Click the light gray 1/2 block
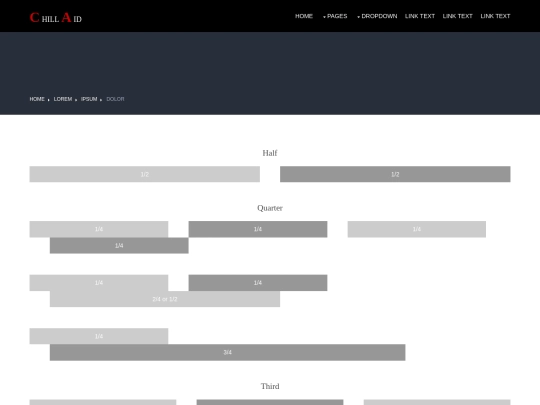This screenshot has width=540, height=405. [x=145, y=174]
